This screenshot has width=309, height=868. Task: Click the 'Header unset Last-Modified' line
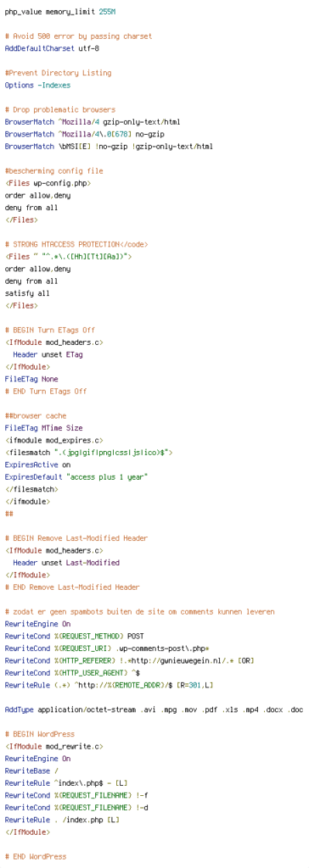tap(66, 563)
